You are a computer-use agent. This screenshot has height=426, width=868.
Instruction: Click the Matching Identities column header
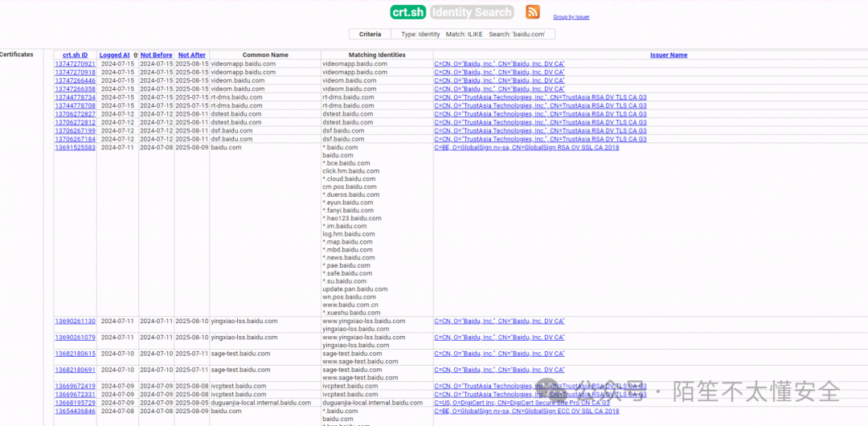(377, 55)
